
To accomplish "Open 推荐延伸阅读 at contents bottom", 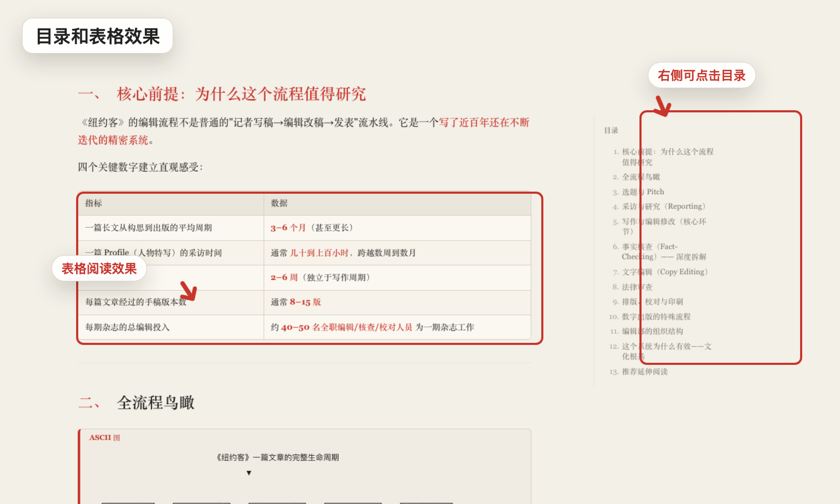I will click(645, 372).
